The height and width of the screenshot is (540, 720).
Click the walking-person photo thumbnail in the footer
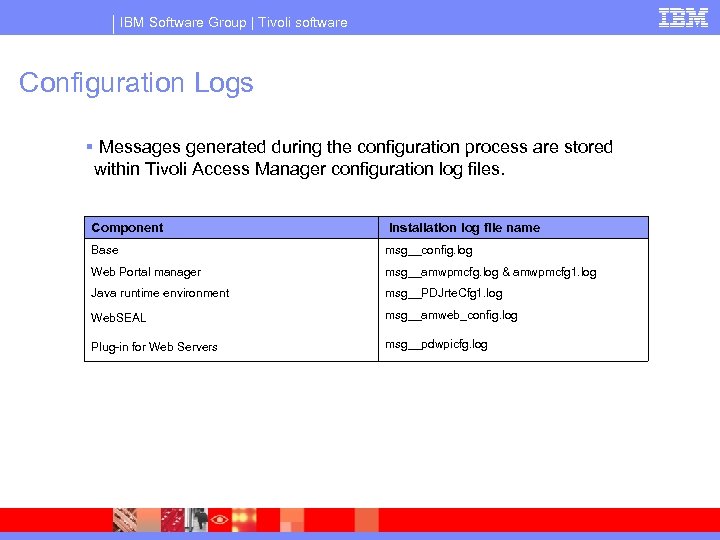pyautogui.click(x=197, y=520)
